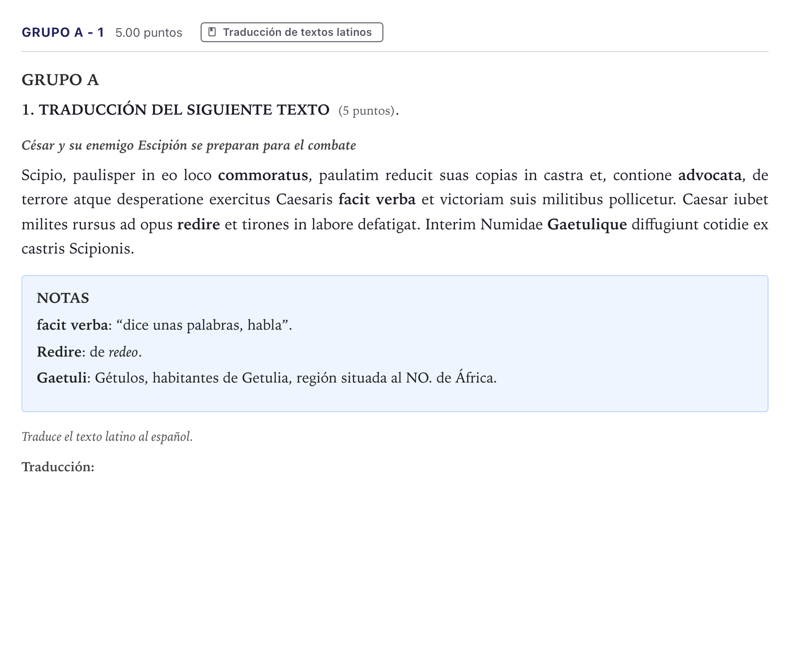The image size is (790, 672).
Task: Click the Traducción de textos latinos tag
Action: click(x=292, y=32)
